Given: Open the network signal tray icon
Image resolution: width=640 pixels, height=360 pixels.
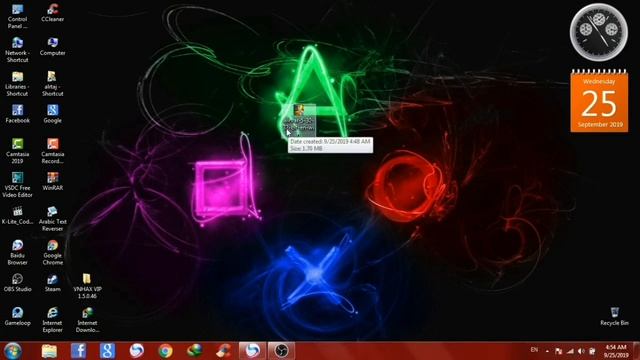Looking at the screenshot, I should [x=570, y=351].
